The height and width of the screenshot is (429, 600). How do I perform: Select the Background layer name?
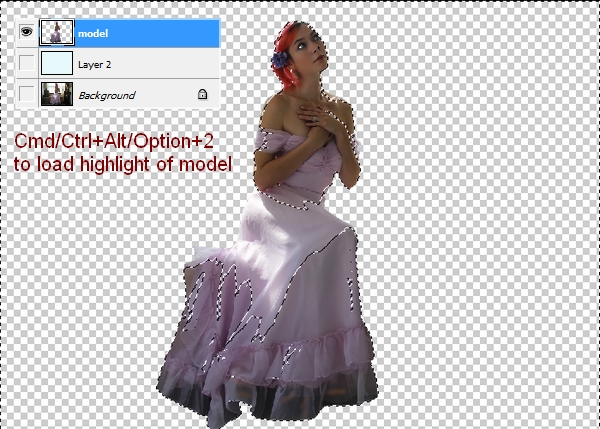pyautogui.click(x=105, y=94)
